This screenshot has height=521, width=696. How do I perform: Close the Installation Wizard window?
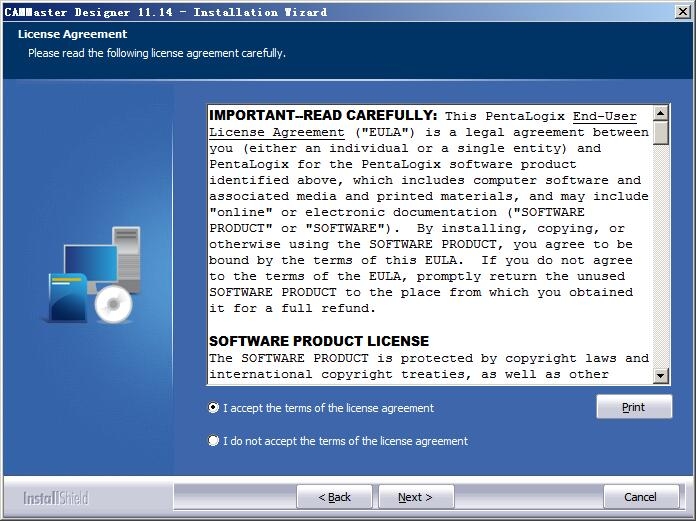(x=683, y=12)
